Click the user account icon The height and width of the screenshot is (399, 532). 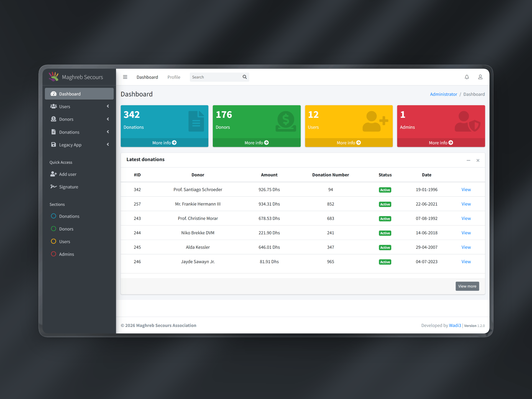tap(480, 77)
